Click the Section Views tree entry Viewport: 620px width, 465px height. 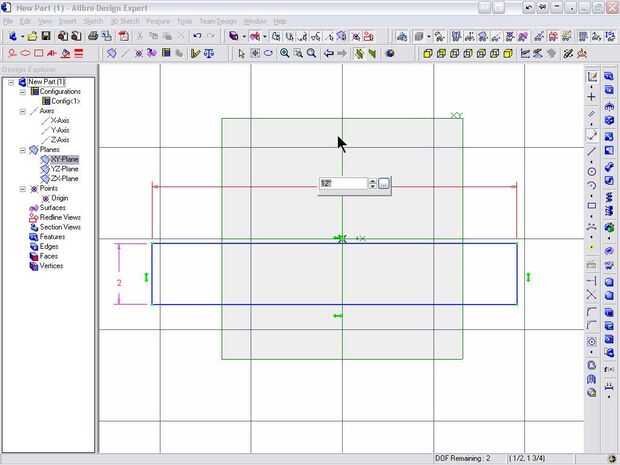[x=60, y=227]
